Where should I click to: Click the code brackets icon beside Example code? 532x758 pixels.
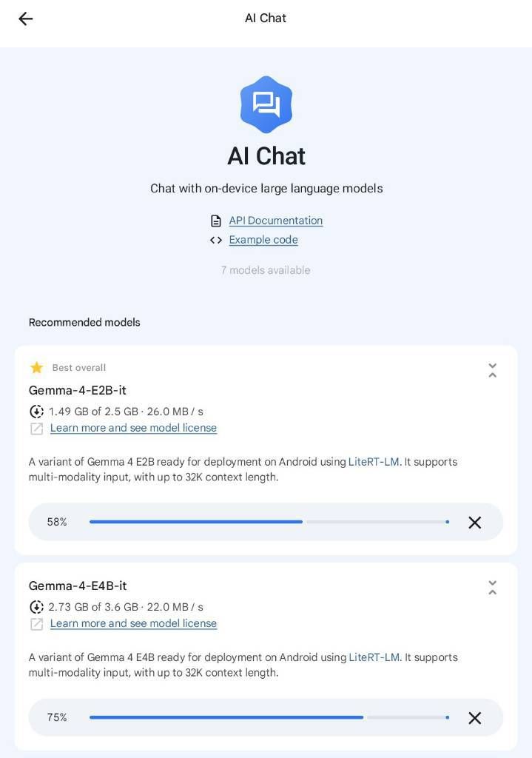click(216, 240)
